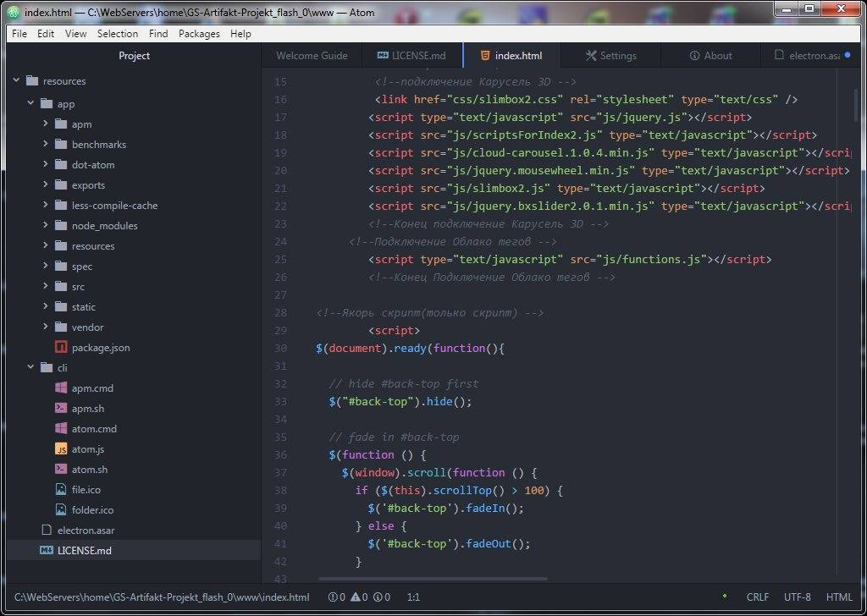This screenshot has height=616, width=867.
Task: Switch to the LICENSE.md tab
Action: point(412,55)
